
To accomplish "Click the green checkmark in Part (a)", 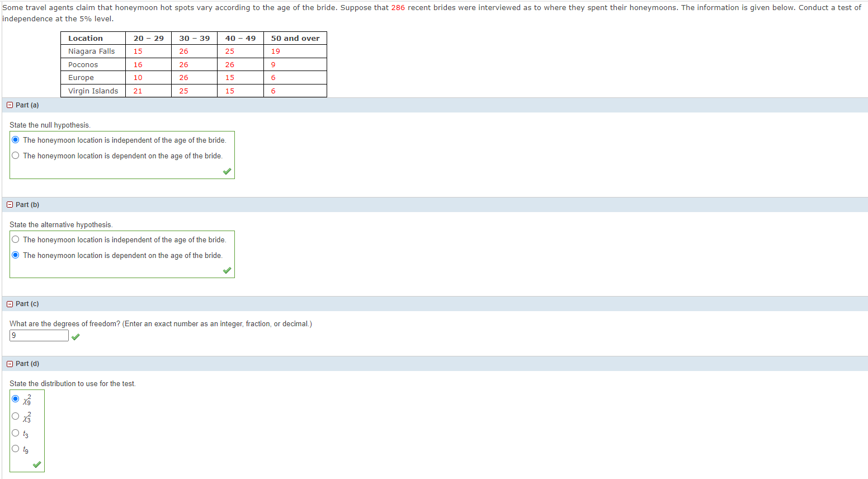I will pos(227,171).
